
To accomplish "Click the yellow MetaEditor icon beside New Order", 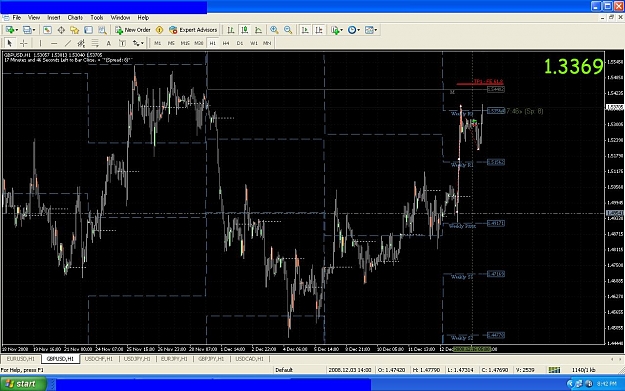I will [159, 30].
